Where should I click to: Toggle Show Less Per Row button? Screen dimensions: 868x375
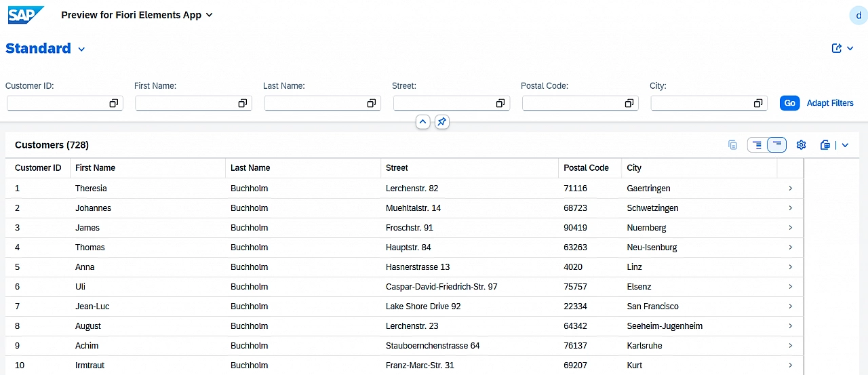[777, 144]
